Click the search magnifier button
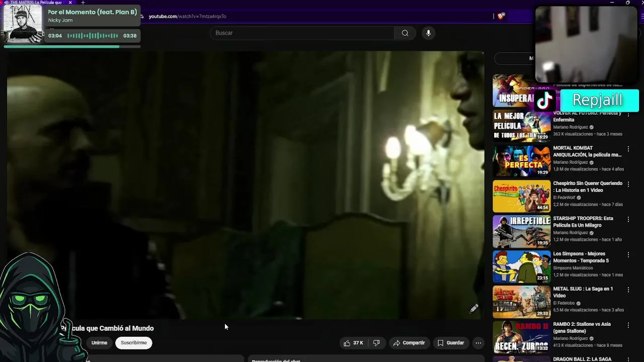 (405, 33)
